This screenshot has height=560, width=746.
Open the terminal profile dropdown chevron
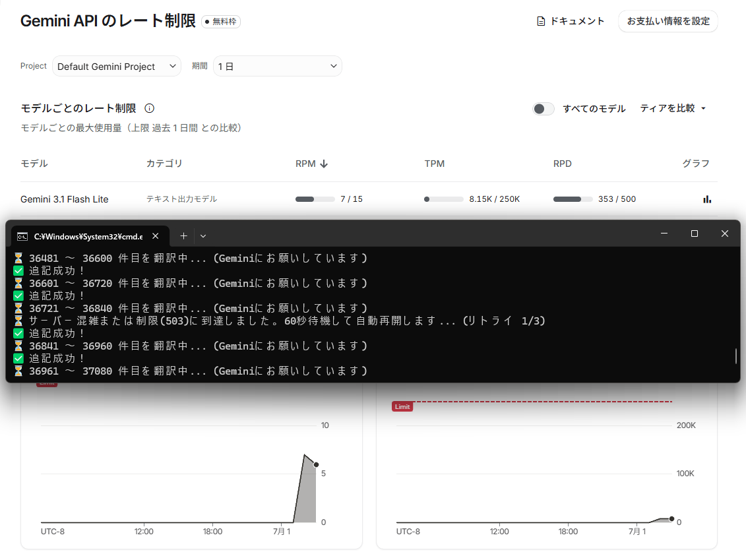(203, 236)
